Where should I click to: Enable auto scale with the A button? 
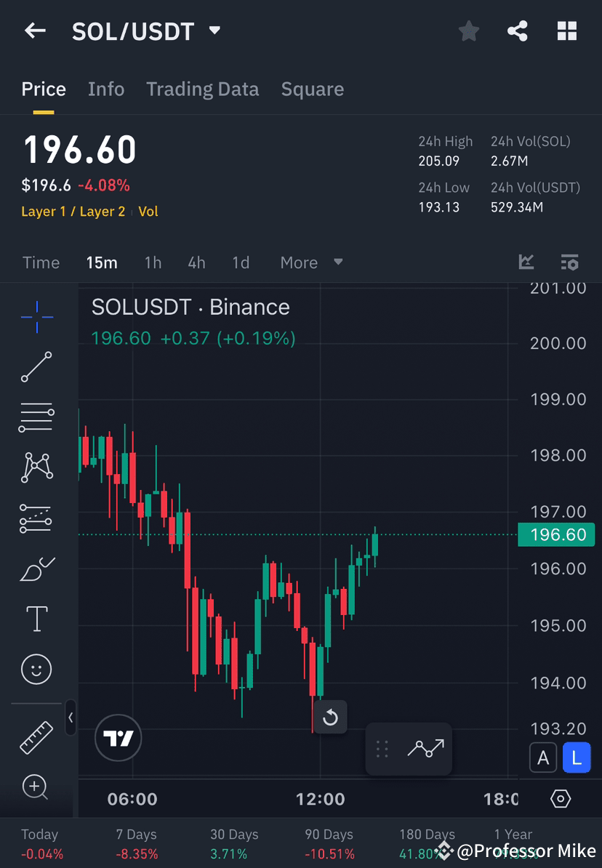543,758
